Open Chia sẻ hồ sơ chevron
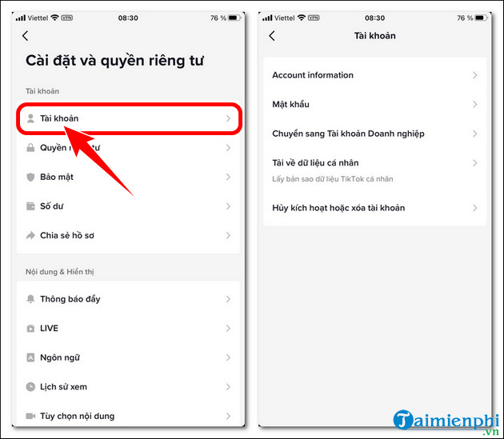The image size is (504, 439). pos(228,235)
